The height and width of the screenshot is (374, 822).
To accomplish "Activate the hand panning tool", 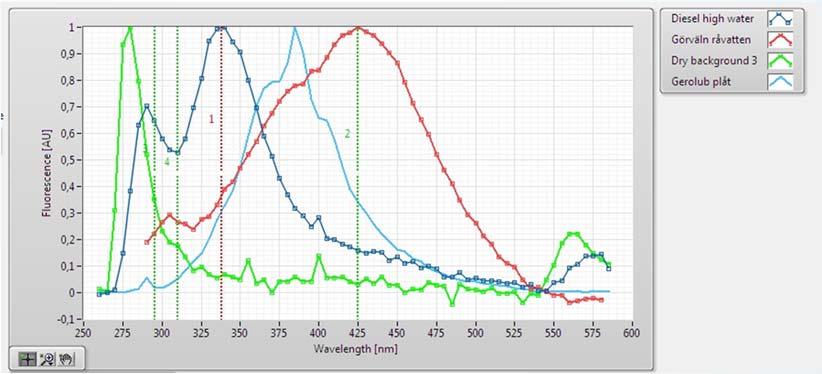I will [x=67, y=359].
